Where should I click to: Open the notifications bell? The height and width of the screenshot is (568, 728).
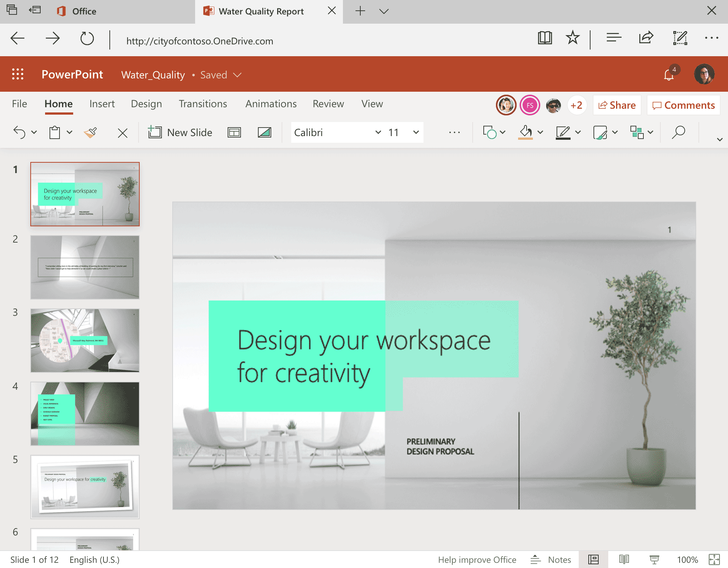(669, 75)
